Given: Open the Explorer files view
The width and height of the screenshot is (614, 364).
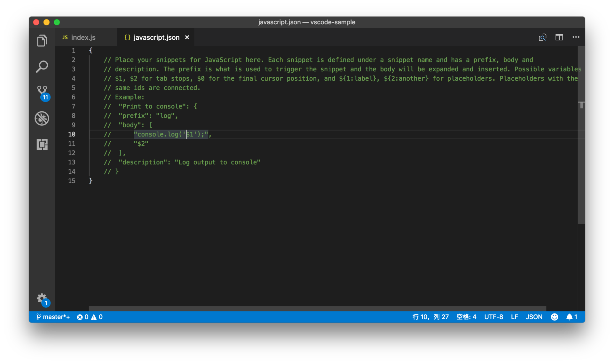Looking at the screenshot, I should [42, 41].
